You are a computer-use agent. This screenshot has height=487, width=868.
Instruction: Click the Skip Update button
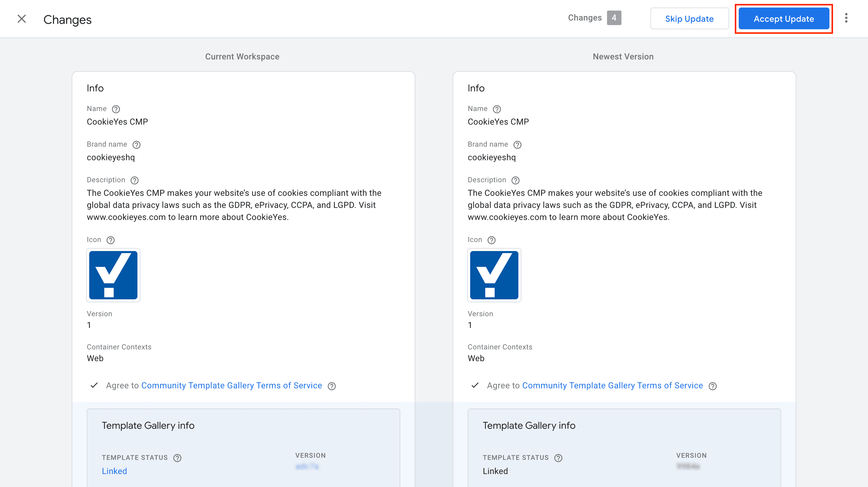pos(689,19)
